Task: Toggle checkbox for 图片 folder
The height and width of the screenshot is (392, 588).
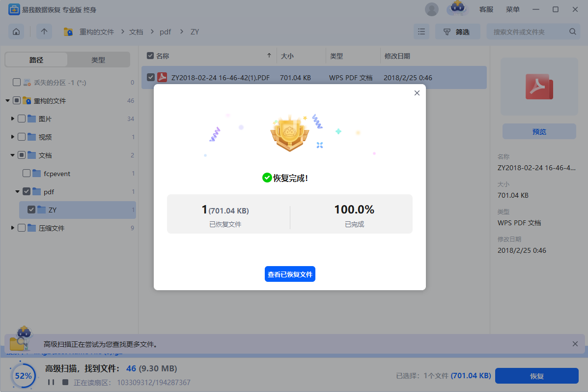Action: [x=22, y=119]
